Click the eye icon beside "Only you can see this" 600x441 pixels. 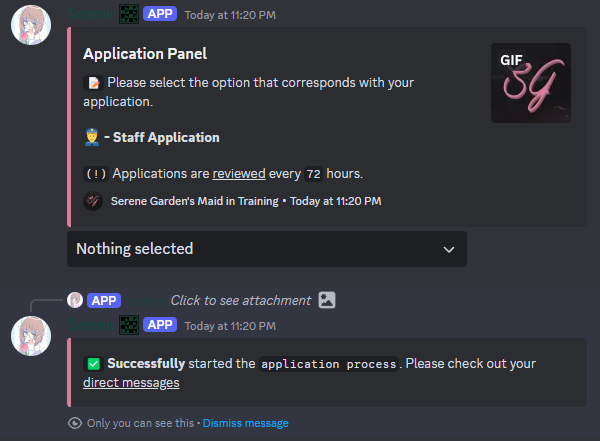tap(74, 423)
